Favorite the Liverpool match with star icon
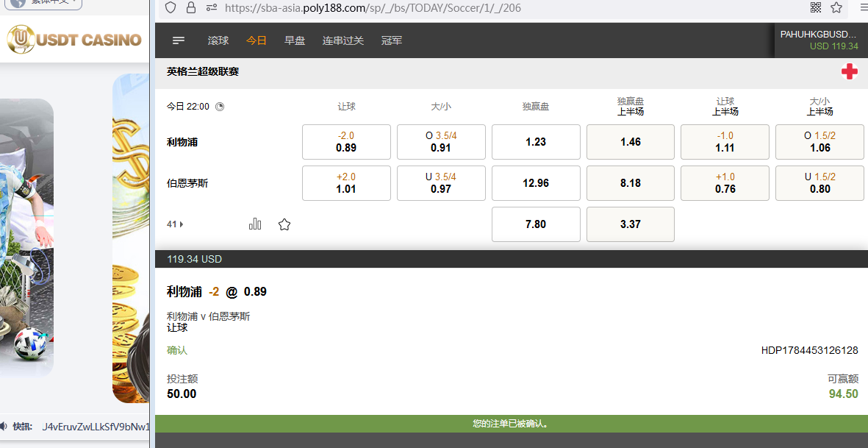The width and height of the screenshot is (868, 448). click(284, 224)
